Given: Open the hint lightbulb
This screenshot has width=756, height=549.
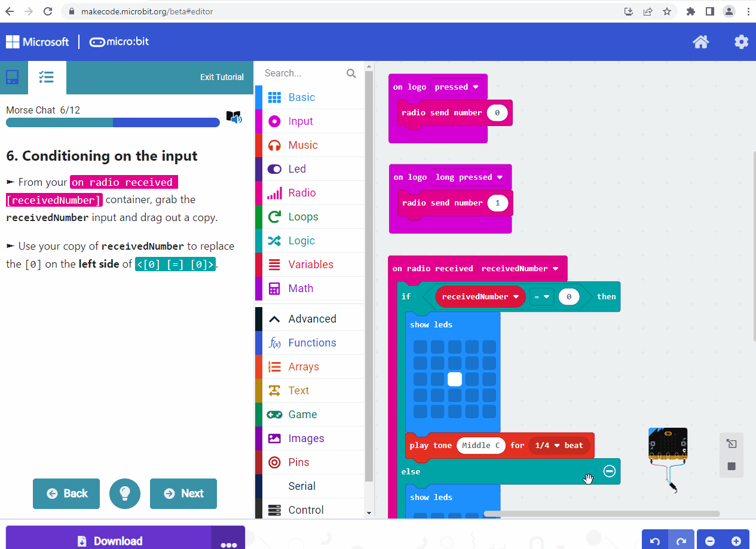Looking at the screenshot, I should point(124,493).
